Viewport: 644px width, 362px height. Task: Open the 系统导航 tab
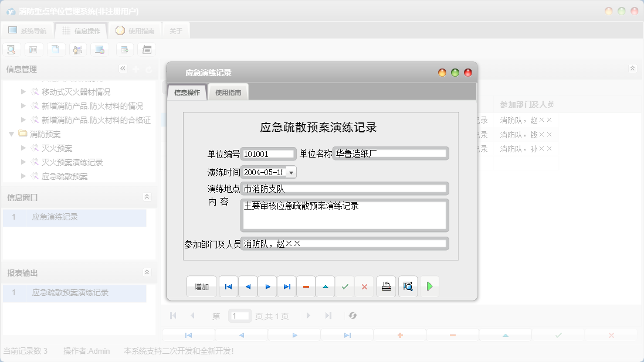pos(27,31)
